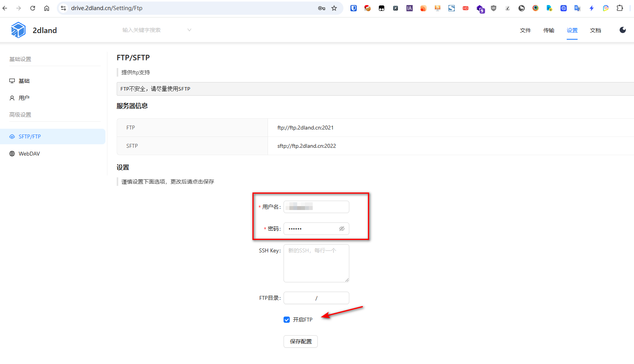Open the uBlock Origin extension
Screen dimensions: 634x364
[x=493, y=8]
